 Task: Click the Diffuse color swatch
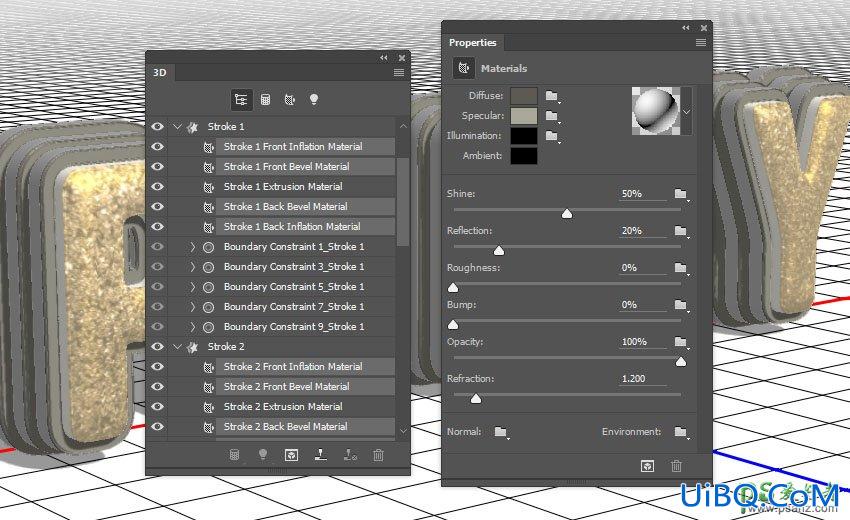(524, 96)
